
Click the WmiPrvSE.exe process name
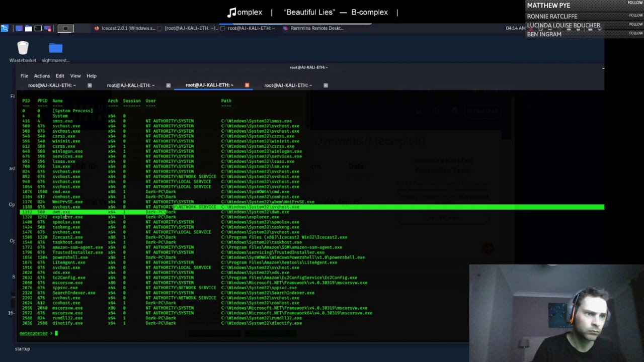click(x=67, y=202)
